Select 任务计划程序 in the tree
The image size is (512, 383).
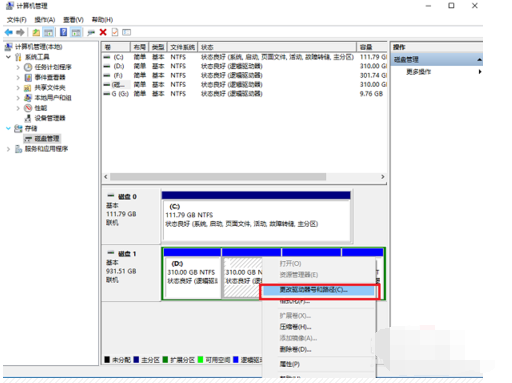coord(53,67)
